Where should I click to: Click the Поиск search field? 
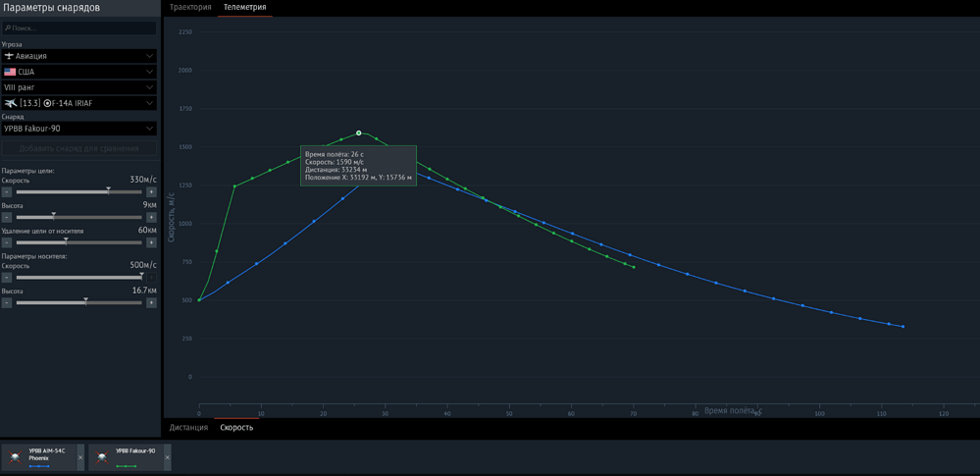pos(78,28)
